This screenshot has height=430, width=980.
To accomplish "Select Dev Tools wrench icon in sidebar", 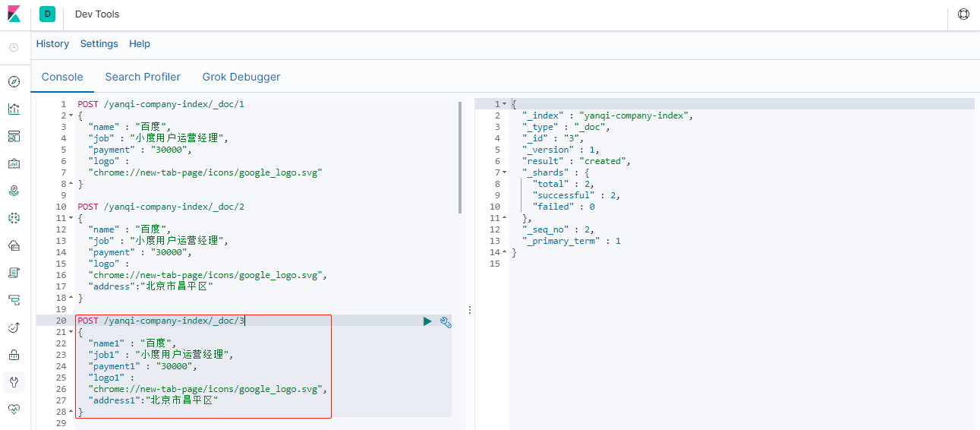I will [14, 381].
